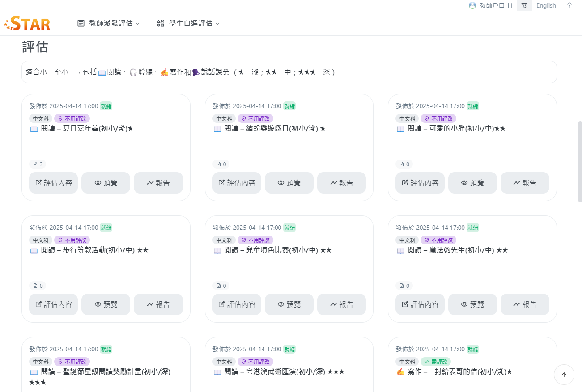Expand the 教師派發評估 dropdown menu
Image resolution: width=582 pixels, height=392 pixels.
click(x=108, y=23)
